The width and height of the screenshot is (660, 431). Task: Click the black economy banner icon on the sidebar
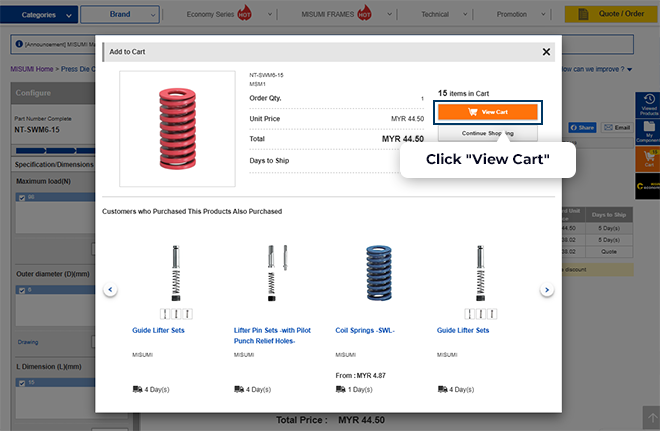coord(648,186)
